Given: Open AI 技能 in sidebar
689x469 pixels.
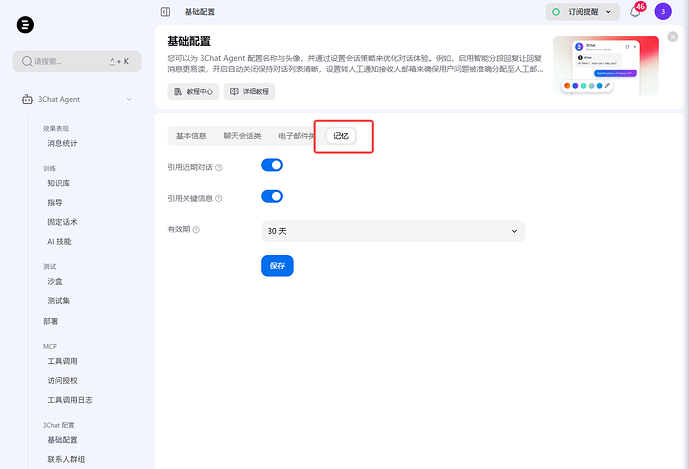Looking at the screenshot, I should point(59,241).
